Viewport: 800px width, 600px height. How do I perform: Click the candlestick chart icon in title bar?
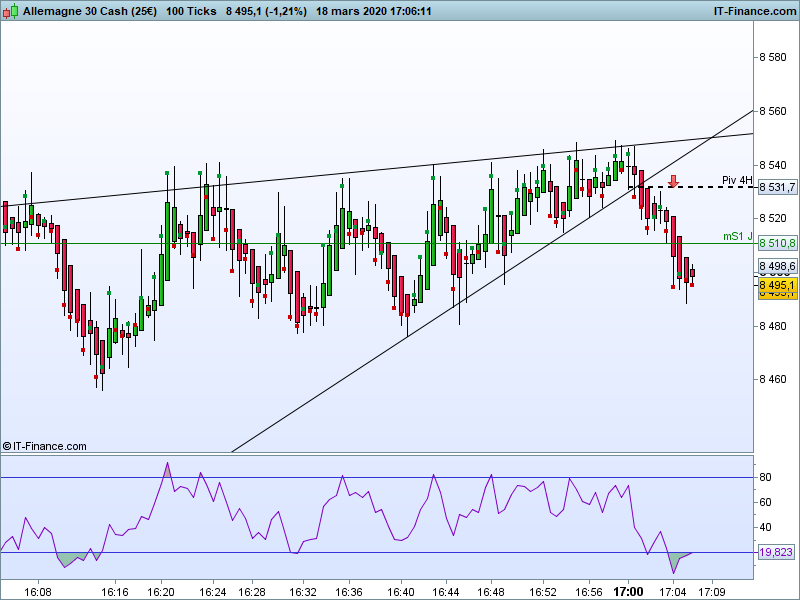(10, 11)
